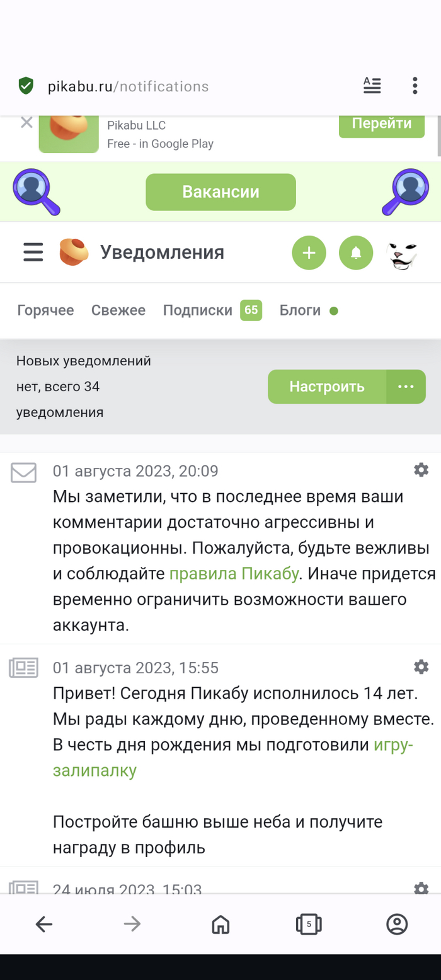Screen dimensions: 441x980
Task: Open the user avatar profile picture
Action: [402, 254]
